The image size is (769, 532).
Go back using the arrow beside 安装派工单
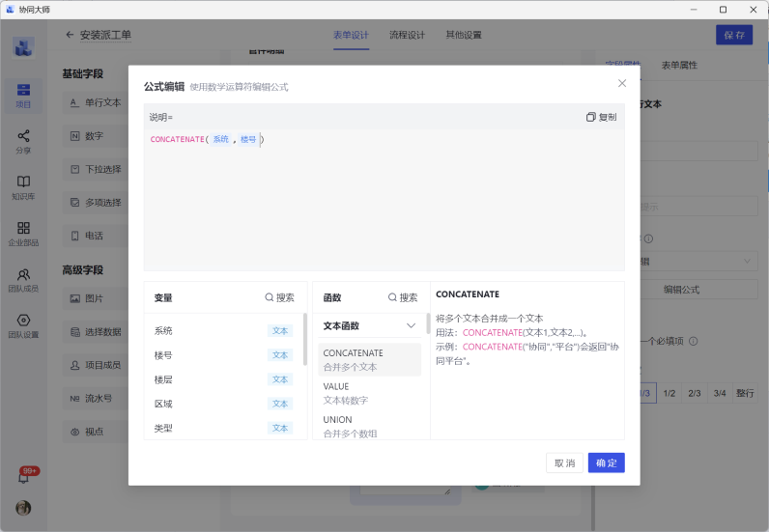[70, 35]
